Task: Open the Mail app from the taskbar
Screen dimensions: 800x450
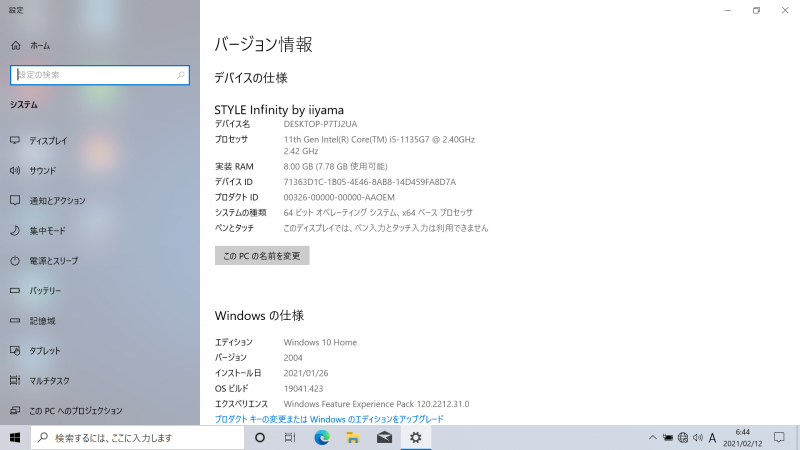Action: tap(385, 438)
